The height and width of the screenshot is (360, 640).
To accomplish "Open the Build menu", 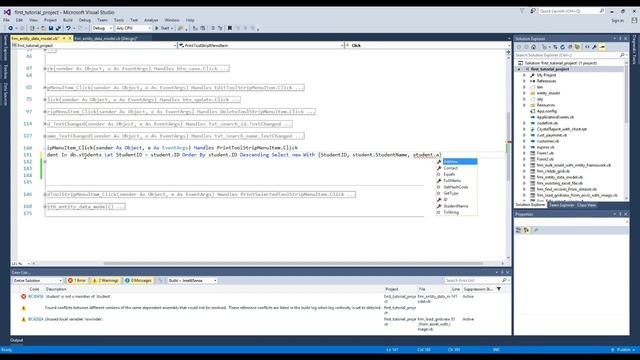I will 68,20.
